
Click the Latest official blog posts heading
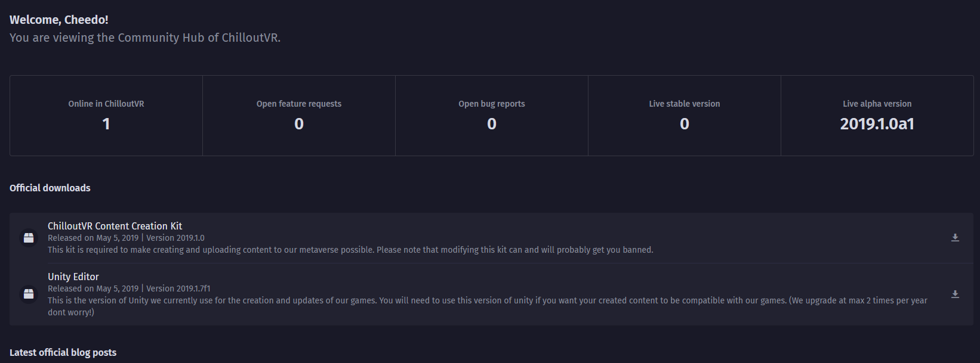tap(63, 352)
